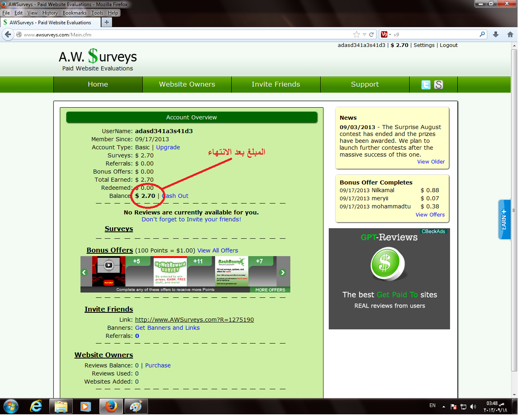Open the referral link URL

pyautogui.click(x=194, y=320)
